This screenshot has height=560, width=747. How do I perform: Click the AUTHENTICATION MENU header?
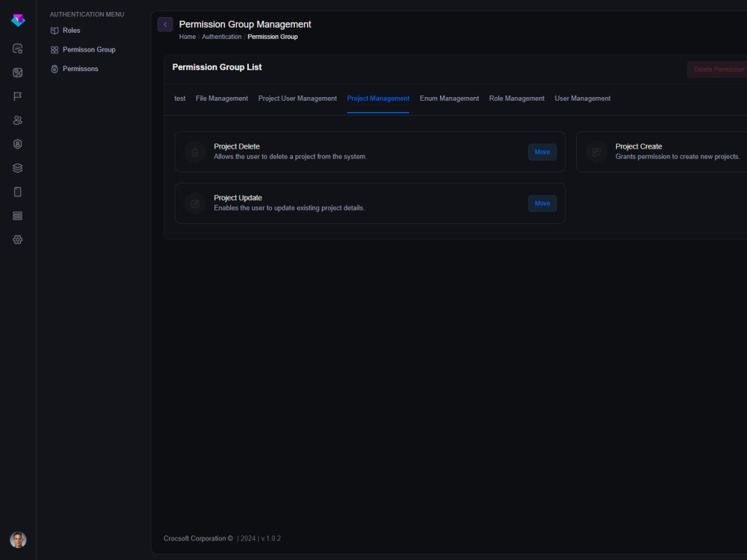tap(87, 14)
